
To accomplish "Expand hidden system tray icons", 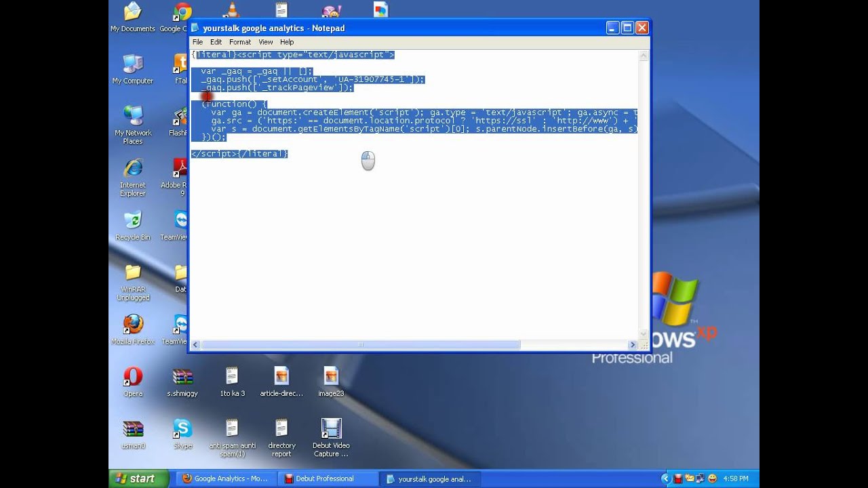I will (665, 479).
